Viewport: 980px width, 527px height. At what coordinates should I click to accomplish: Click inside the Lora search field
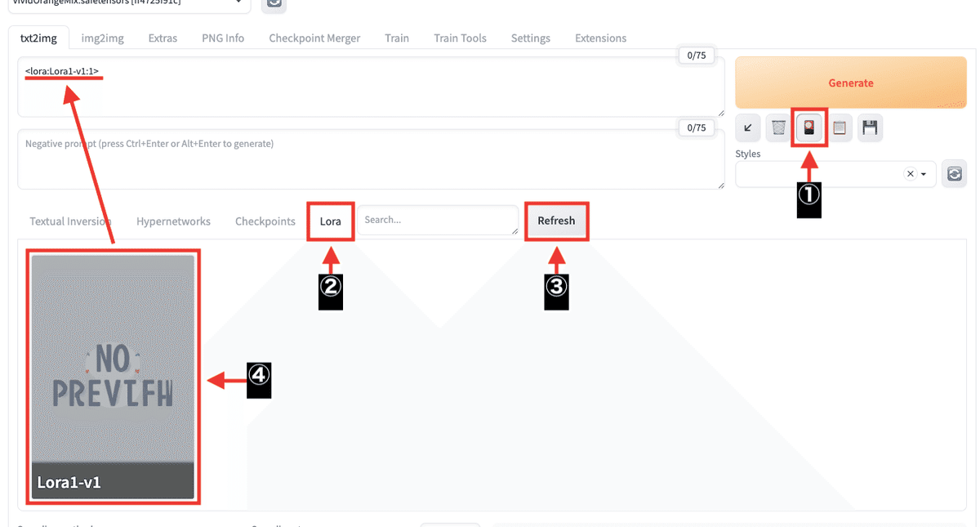pos(438,220)
